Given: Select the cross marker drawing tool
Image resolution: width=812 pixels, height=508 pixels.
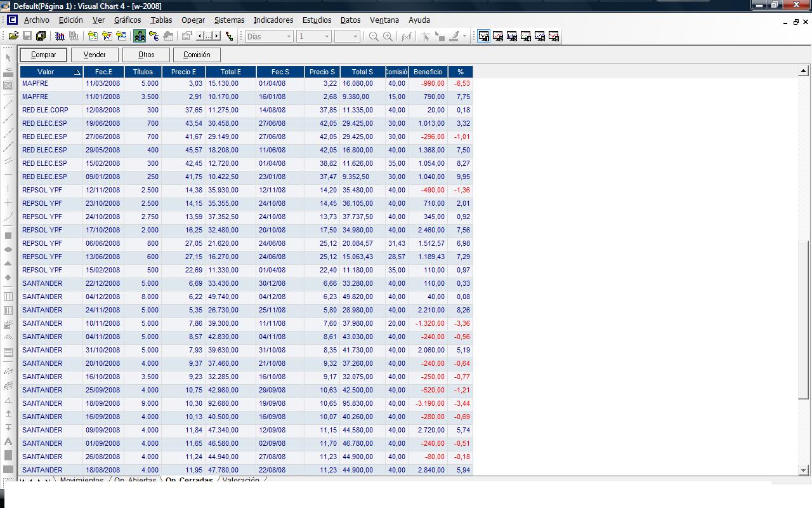Looking at the screenshot, I should pos(8,203).
